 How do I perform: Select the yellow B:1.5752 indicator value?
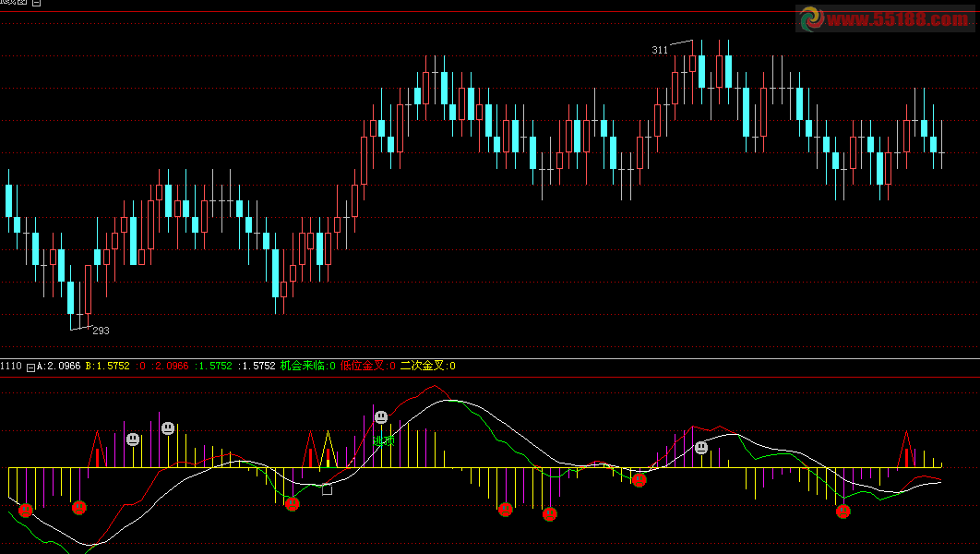point(107,366)
